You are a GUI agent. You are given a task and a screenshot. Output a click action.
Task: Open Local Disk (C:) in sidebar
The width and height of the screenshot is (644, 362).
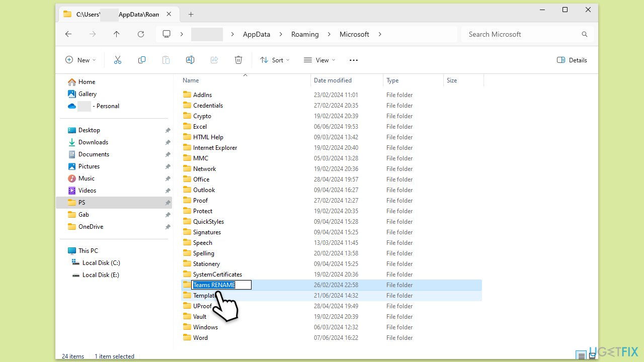click(x=101, y=263)
